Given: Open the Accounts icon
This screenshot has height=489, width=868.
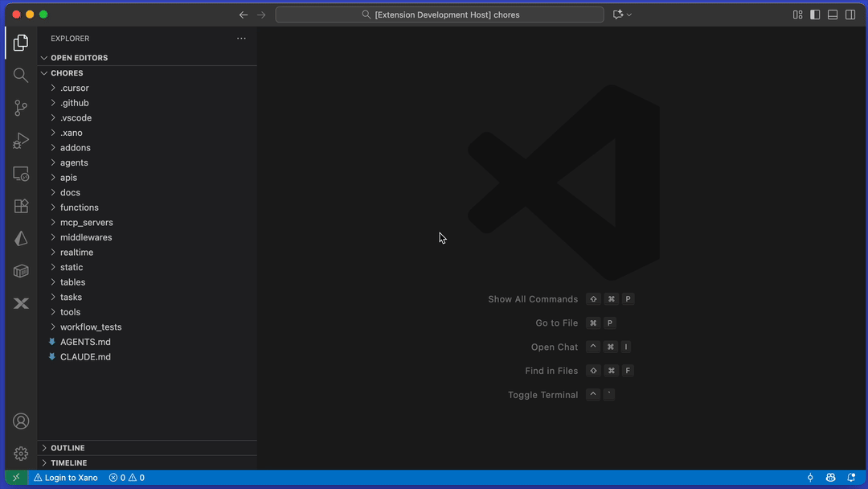Looking at the screenshot, I should (21, 421).
